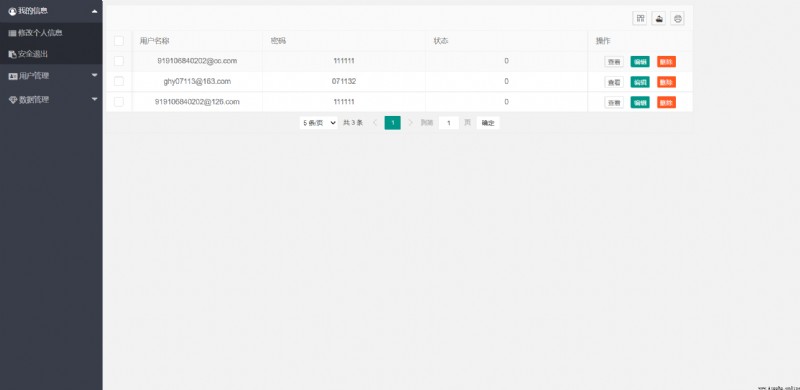Click the 共 3 条 total count text
800x390 pixels.
click(353, 123)
